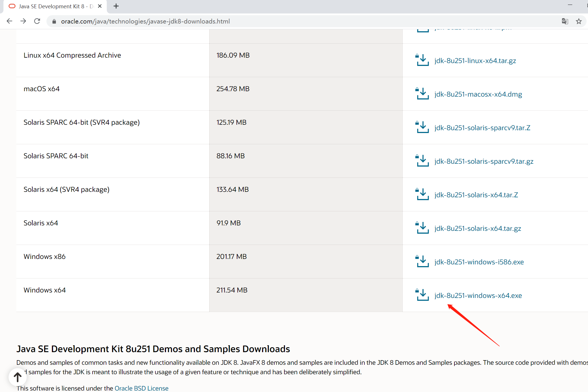Click download icon for solaris-sparcv9.tar.Z
The image size is (588, 392).
[422, 127]
